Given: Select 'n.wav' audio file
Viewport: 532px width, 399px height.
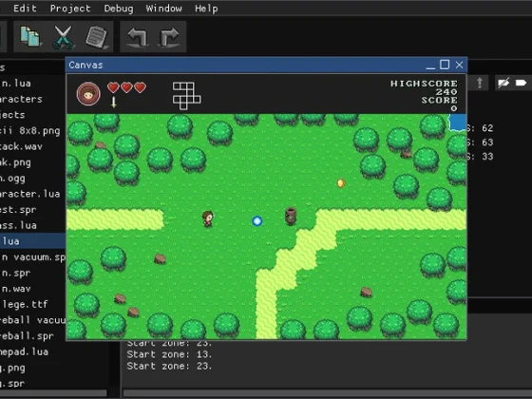Looking at the screenshot, I should [16, 289].
